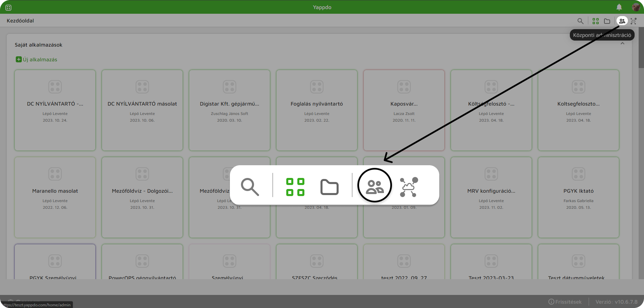Go to the Kezdőoldal breadcrumb
The width and height of the screenshot is (644, 308).
20,21
